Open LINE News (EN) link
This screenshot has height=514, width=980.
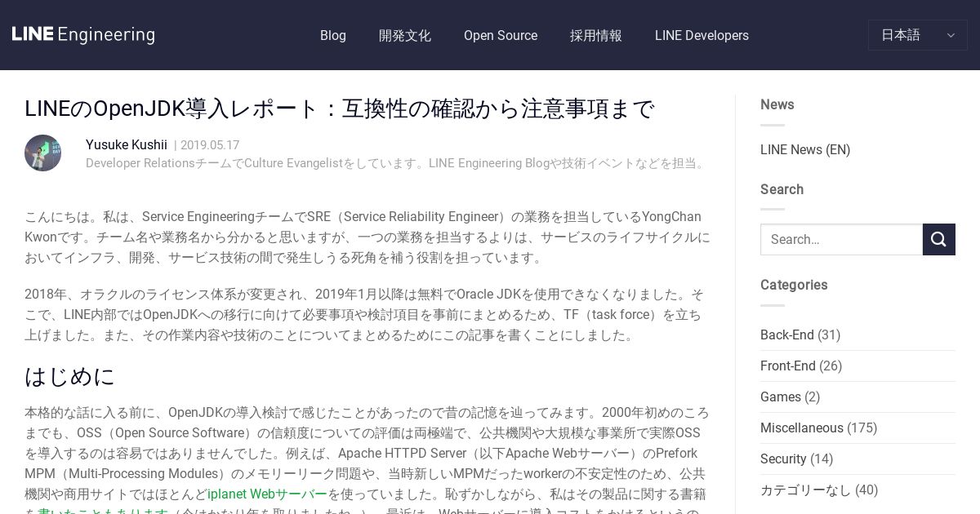click(805, 149)
